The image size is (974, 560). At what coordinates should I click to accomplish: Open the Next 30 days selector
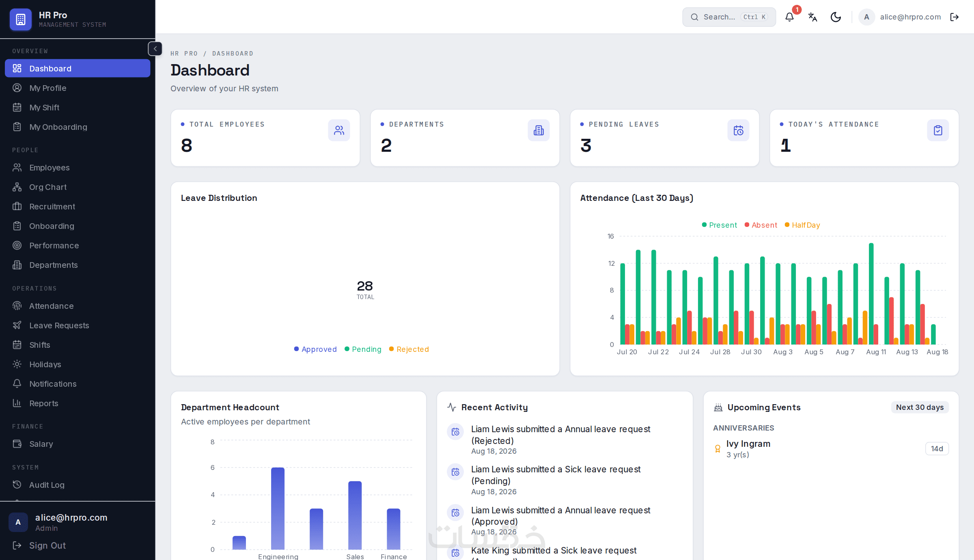click(920, 407)
